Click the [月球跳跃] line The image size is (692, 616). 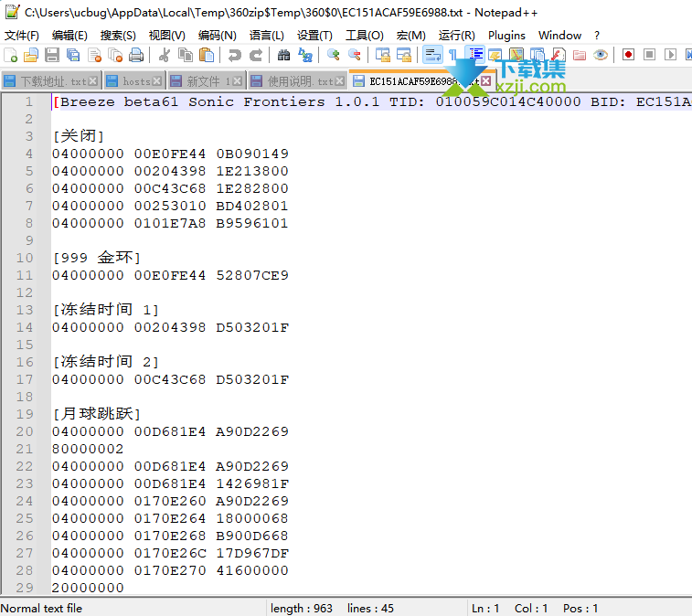97,414
